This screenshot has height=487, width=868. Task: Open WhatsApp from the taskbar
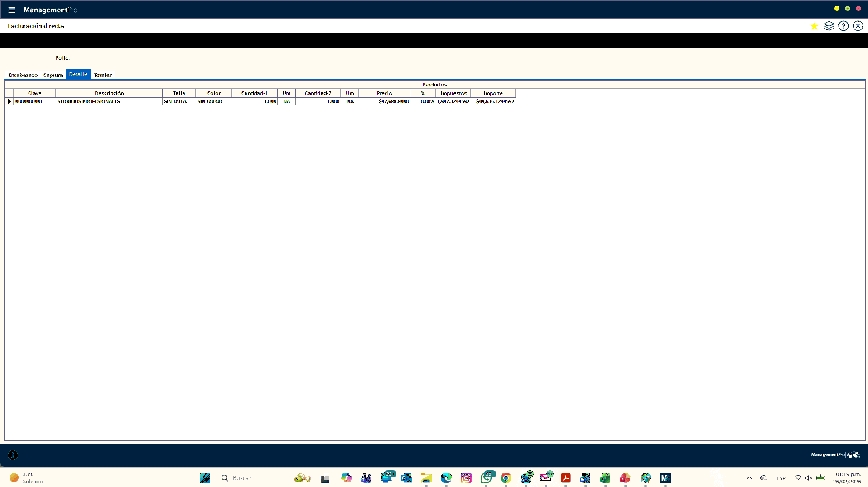(x=487, y=478)
